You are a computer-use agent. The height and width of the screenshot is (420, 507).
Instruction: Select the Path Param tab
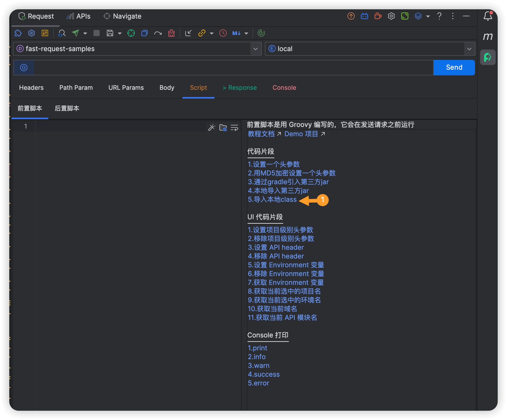click(76, 88)
